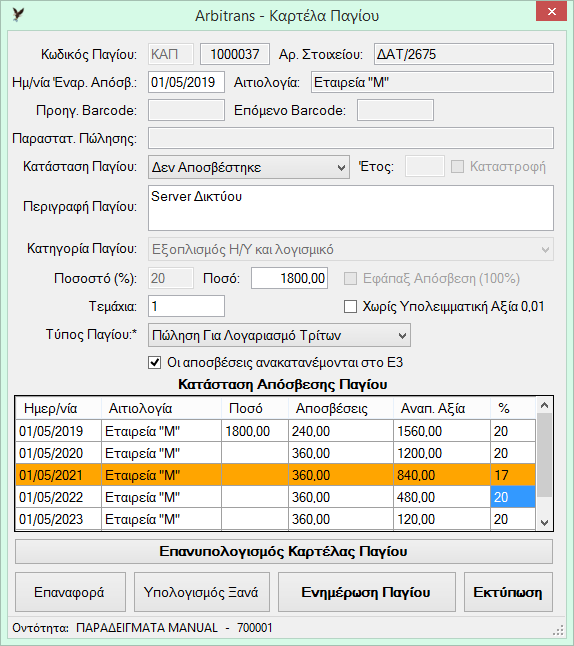The width and height of the screenshot is (574, 646).
Task: Click the Ενημέρωση Παγίου button
Action: tap(367, 592)
